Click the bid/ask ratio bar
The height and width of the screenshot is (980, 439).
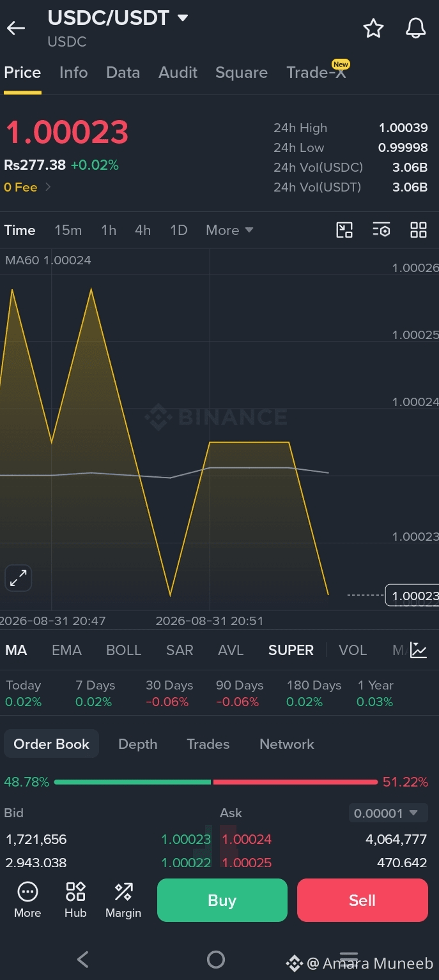point(216,782)
